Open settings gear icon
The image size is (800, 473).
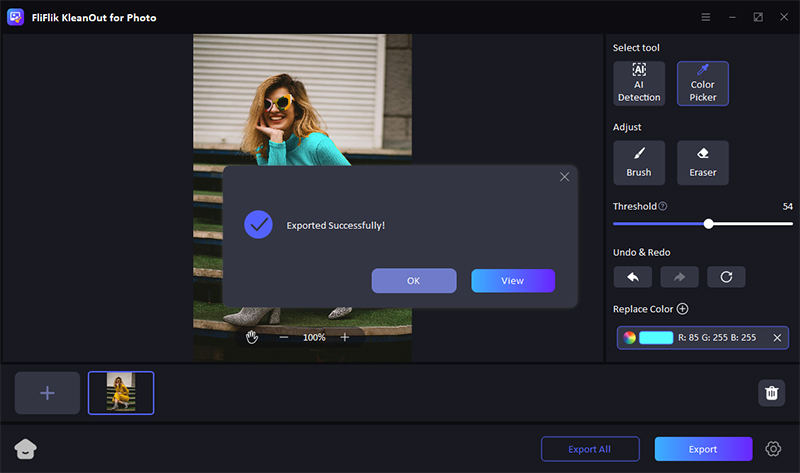pos(773,449)
